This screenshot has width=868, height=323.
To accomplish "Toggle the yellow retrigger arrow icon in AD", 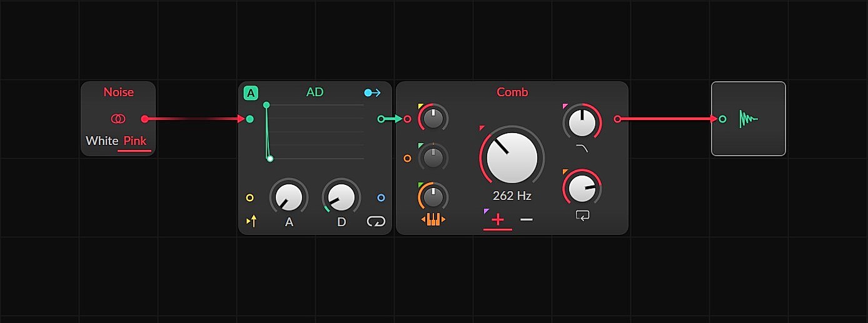I will coord(251,221).
